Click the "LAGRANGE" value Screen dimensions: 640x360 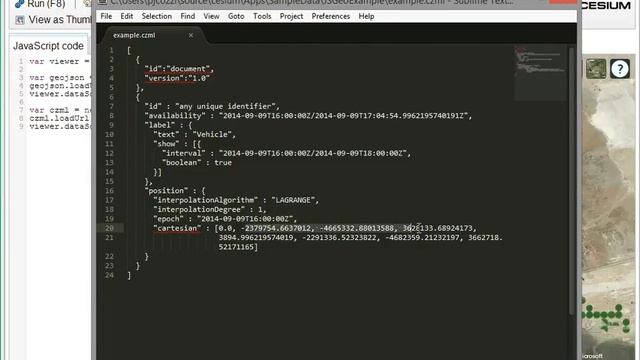click(x=293, y=200)
